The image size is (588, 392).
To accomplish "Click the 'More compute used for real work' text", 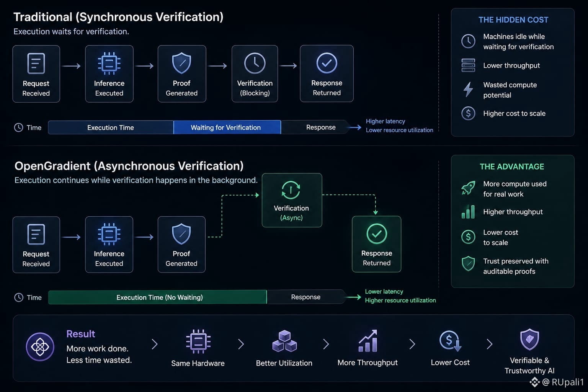I will 515,189.
